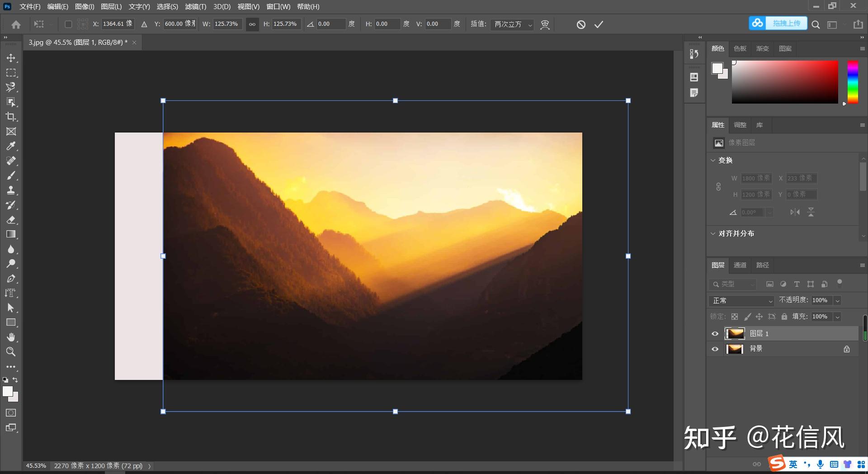
Task: Select the Gradient tool
Action: pyautogui.click(x=11, y=234)
